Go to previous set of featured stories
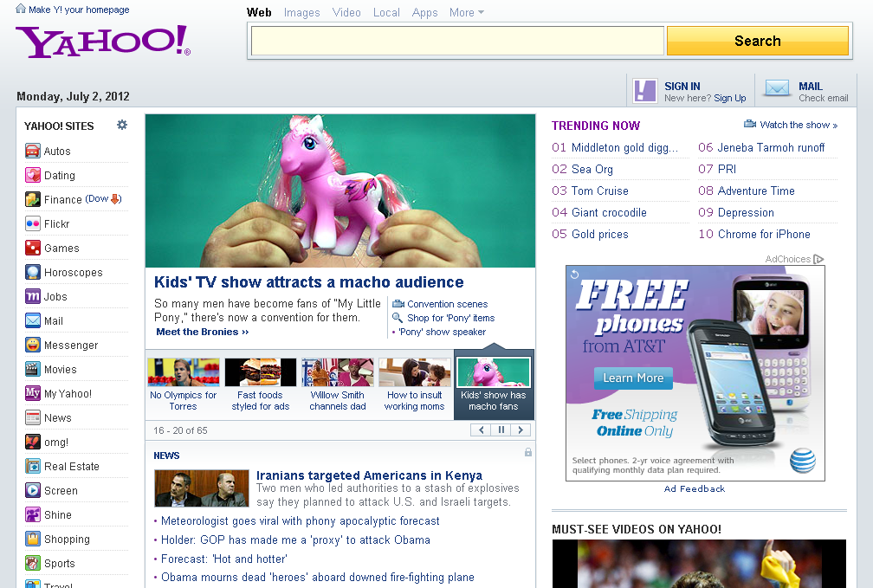873x588 pixels. pyautogui.click(x=481, y=430)
